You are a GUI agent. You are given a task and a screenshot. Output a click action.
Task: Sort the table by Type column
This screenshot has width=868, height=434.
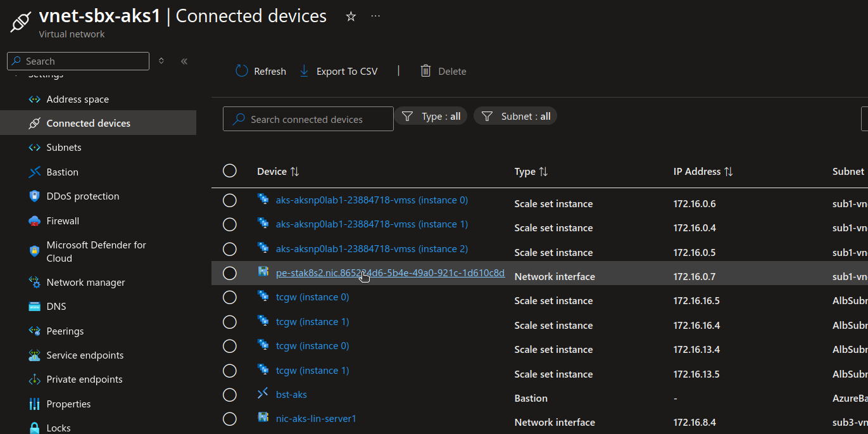click(531, 172)
